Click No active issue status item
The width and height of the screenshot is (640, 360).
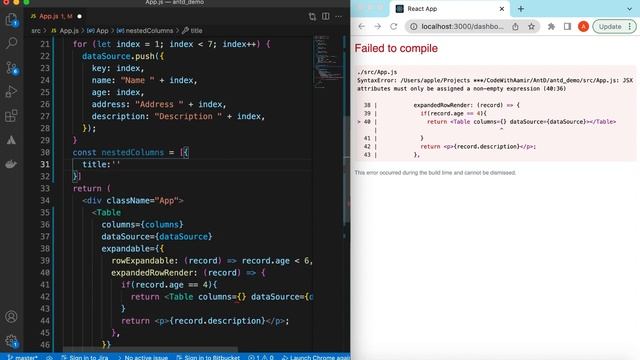(143, 357)
